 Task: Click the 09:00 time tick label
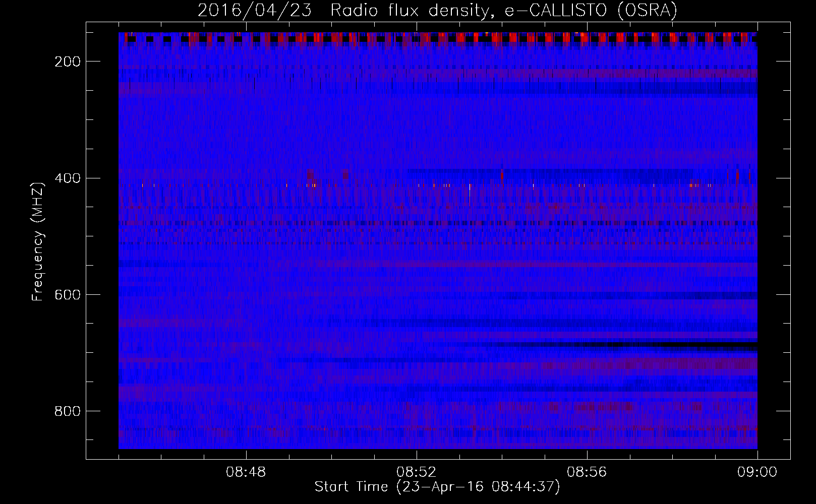[x=757, y=472]
